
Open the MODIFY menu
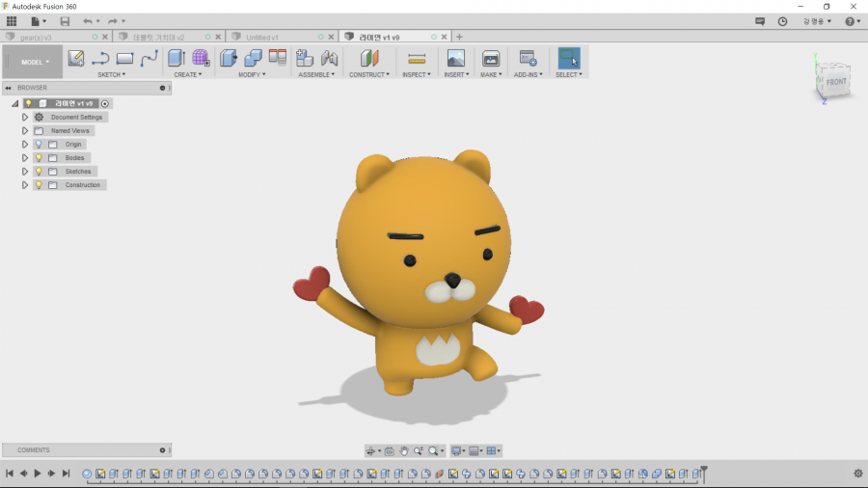click(252, 74)
